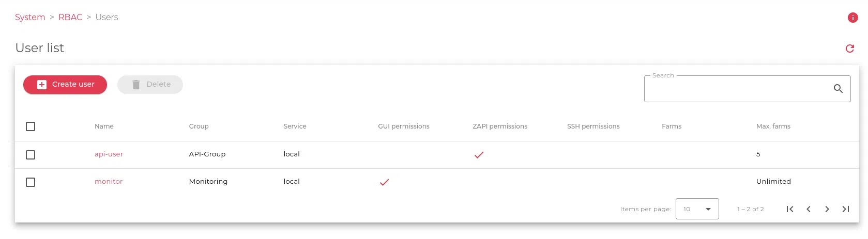
Task: Click the red info icon
Action: point(852,18)
